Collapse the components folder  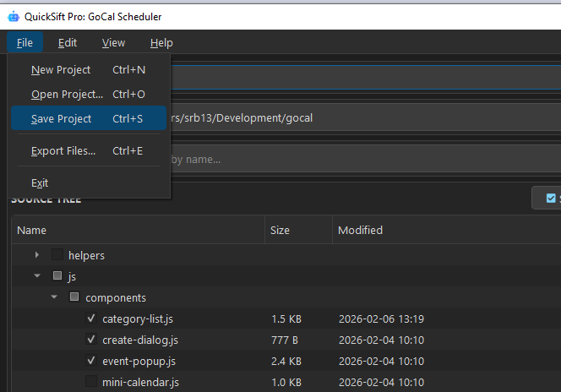point(54,297)
